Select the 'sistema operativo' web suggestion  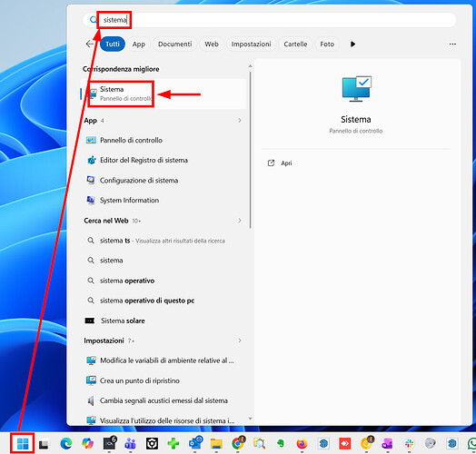(163, 281)
